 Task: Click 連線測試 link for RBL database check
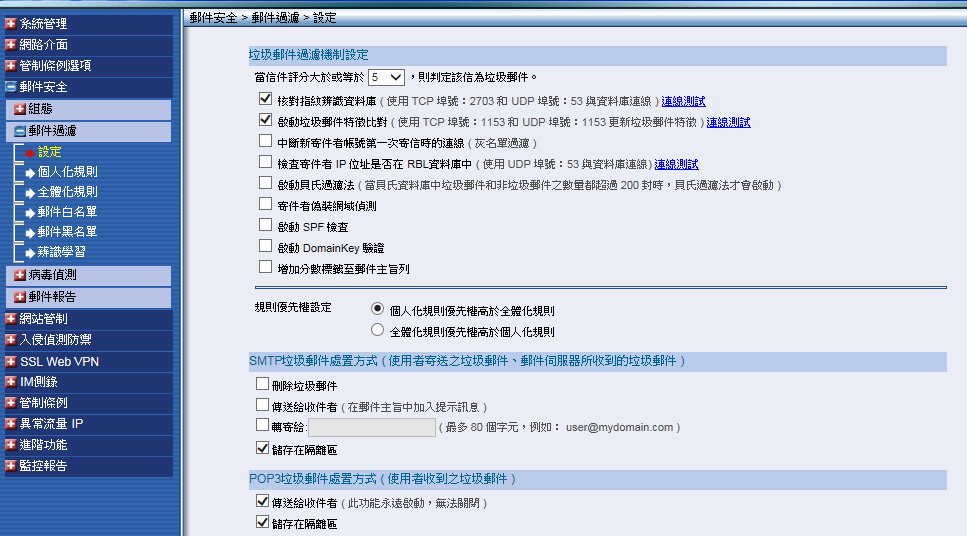tap(676, 164)
